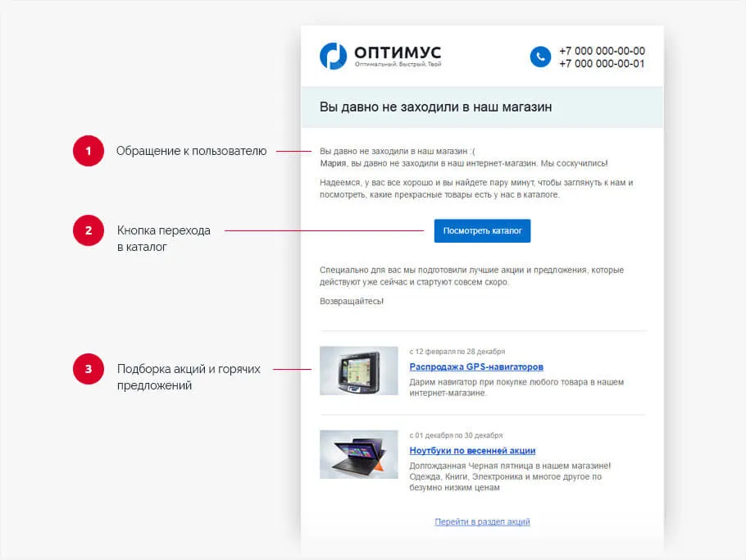Select red numbered marker 2
This screenshot has width=746, height=560.
click(x=89, y=231)
